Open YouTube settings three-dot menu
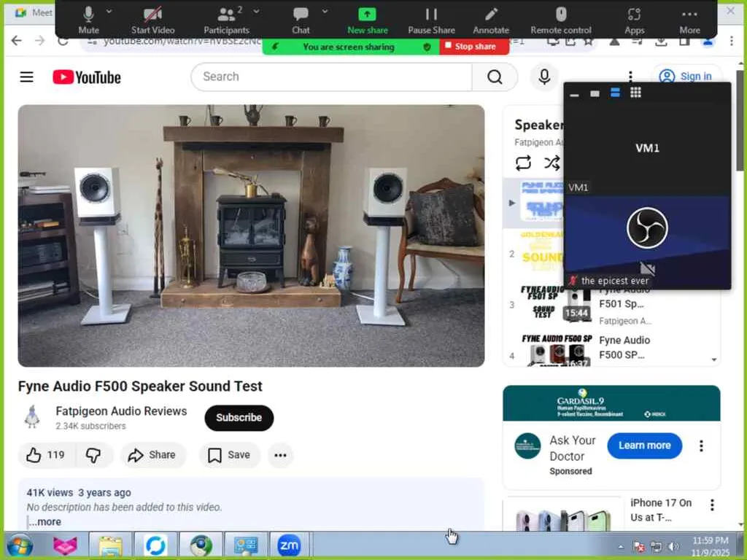Image resolution: width=747 pixels, height=560 pixels. tap(630, 77)
